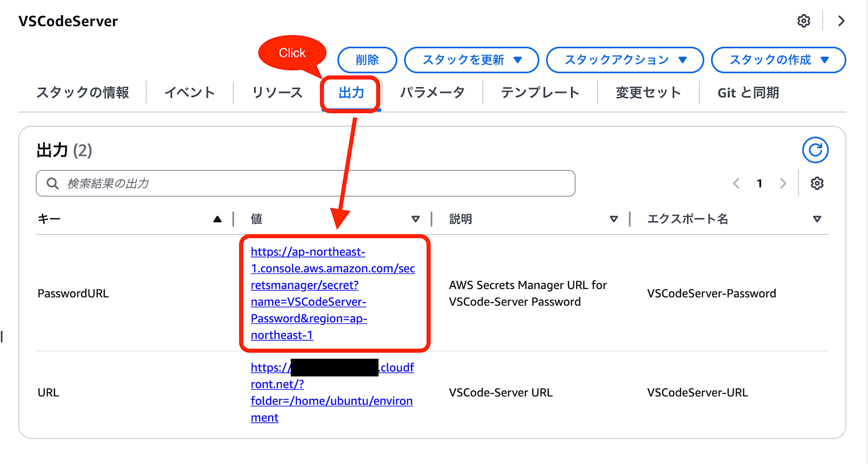Switch to パラメータ tab
The height and width of the screenshot is (464, 868).
click(x=432, y=92)
